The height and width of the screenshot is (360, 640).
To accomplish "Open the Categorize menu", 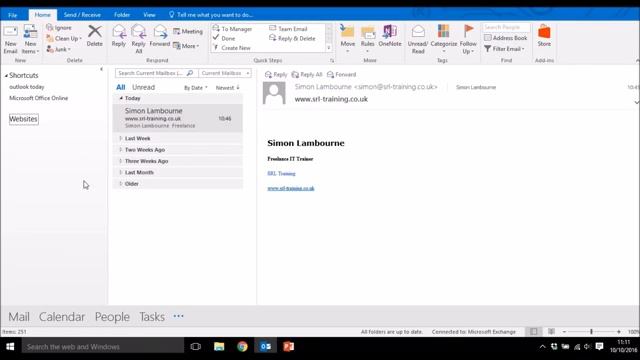I will [444, 39].
